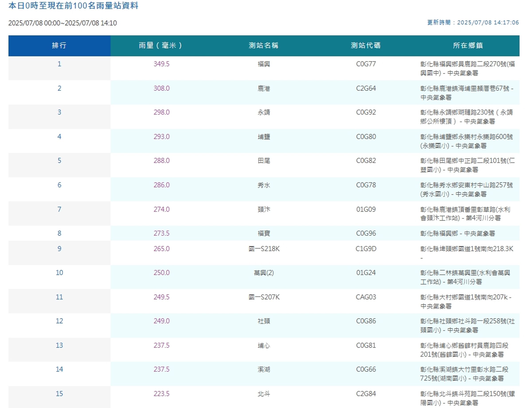Image resolution: width=532 pixels, height=408 pixels.
Task: Select station name 埔心
Action: [264, 345]
